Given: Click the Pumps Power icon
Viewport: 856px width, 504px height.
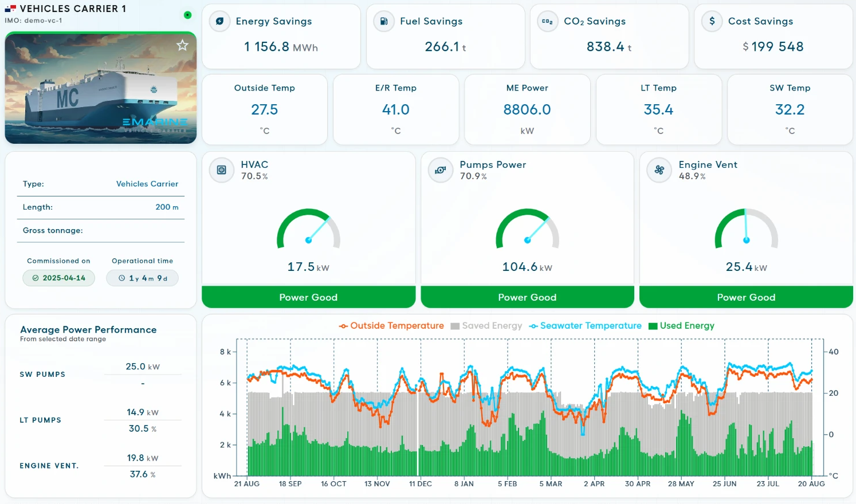Looking at the screenshot, I should pyautogui.click(x=441, y=170).
